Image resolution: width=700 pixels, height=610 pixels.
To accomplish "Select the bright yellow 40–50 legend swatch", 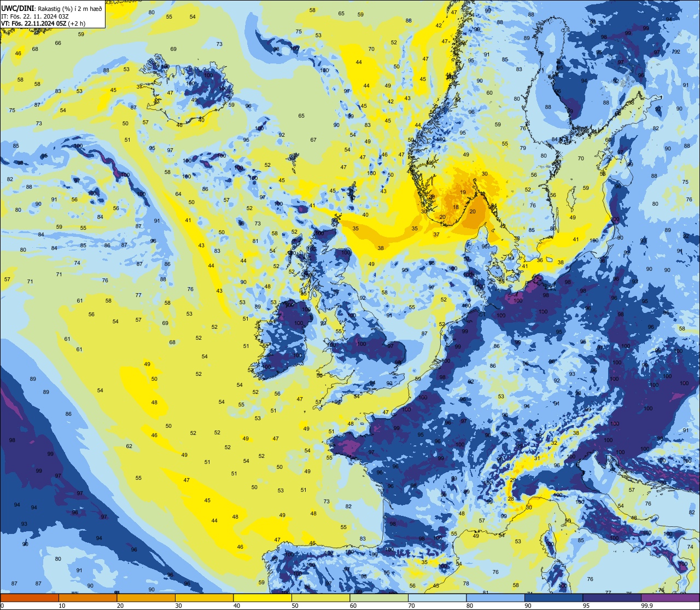I will [262, 598].
